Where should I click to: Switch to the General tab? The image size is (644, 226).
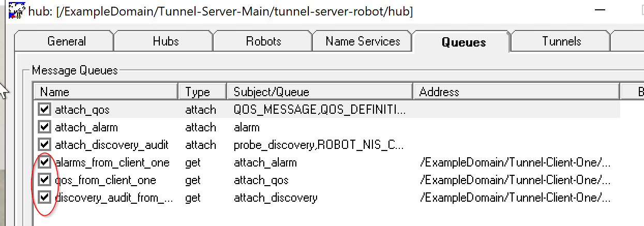[66, 41]
